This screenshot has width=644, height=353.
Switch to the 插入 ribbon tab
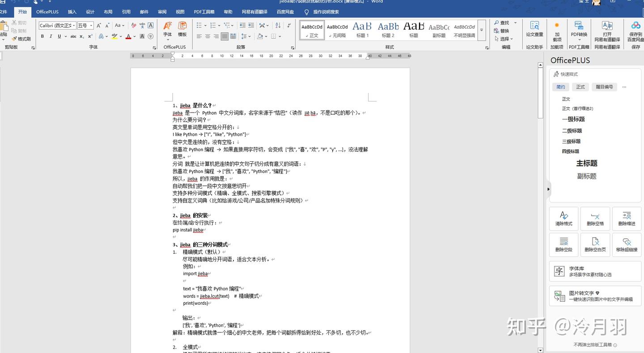72,12
